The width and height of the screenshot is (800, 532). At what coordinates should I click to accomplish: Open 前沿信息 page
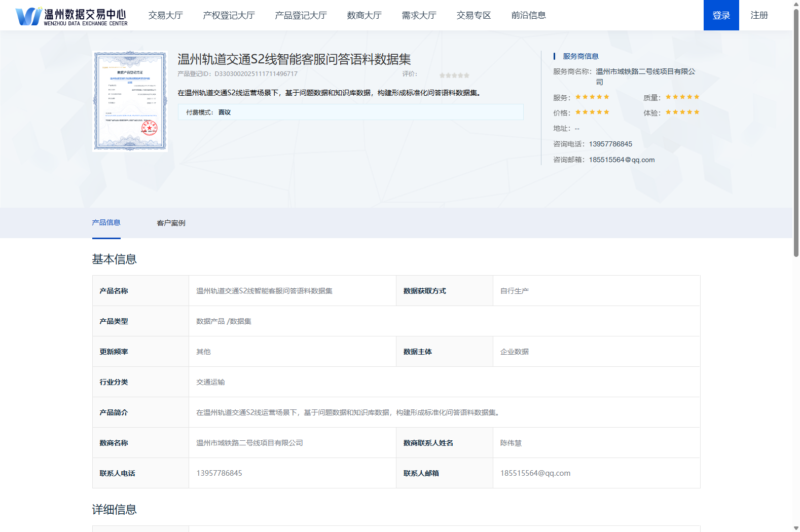click(528, 15)
